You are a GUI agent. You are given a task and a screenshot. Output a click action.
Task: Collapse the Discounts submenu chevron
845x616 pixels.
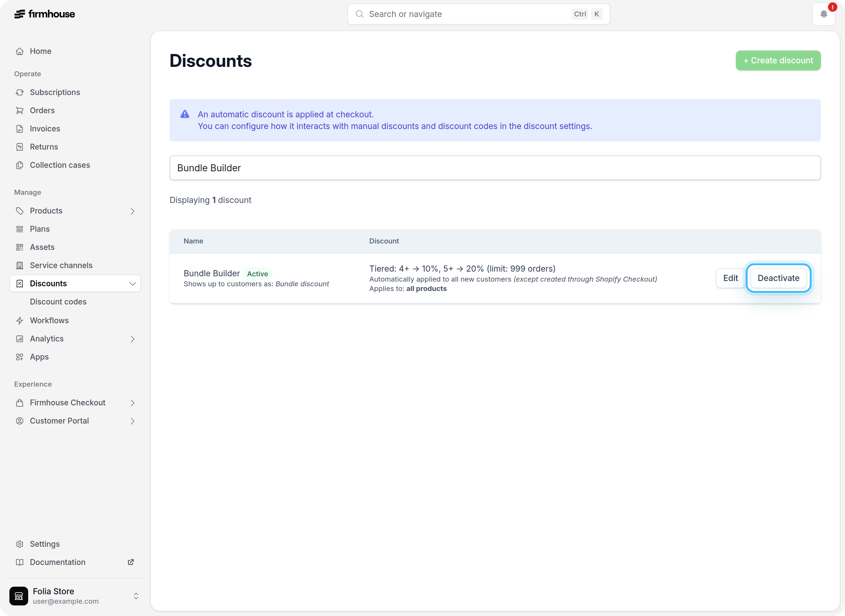tap(132, 284)
